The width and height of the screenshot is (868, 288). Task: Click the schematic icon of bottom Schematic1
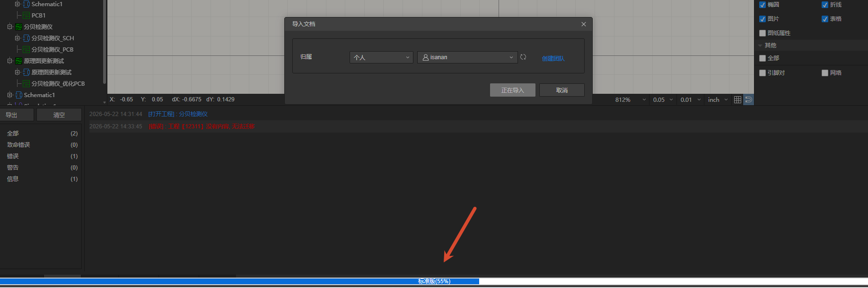click(19, 95)
